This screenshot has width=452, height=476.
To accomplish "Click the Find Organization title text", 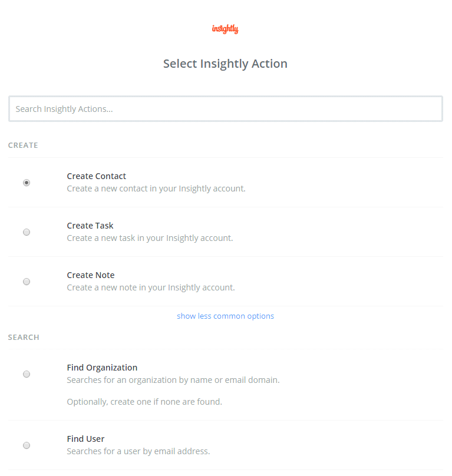I will point(102,368).
